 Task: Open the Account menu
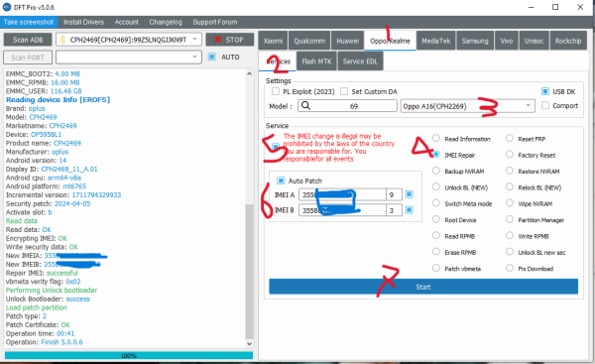coord(126,22)
